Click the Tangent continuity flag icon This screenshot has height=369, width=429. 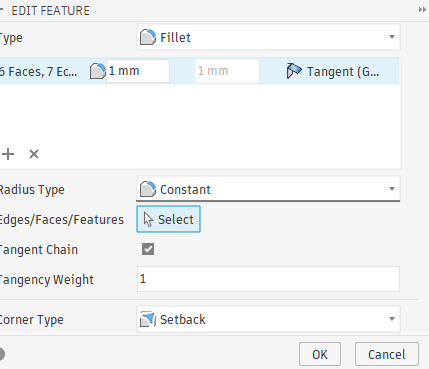[x=294, y=71]
